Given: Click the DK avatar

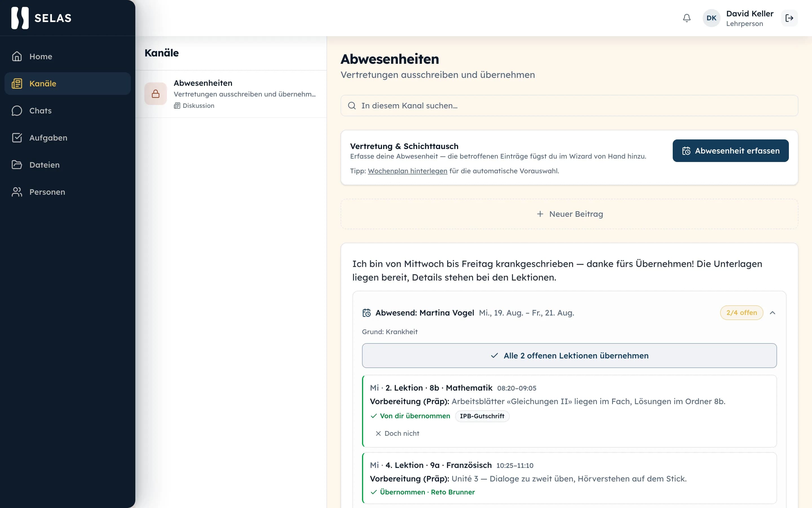Looking at the screenshot, I should (711, 18).
